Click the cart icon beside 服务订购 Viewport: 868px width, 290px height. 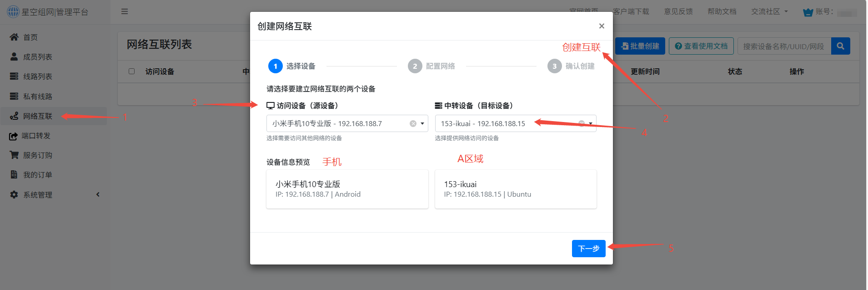[x=14, y=155]
